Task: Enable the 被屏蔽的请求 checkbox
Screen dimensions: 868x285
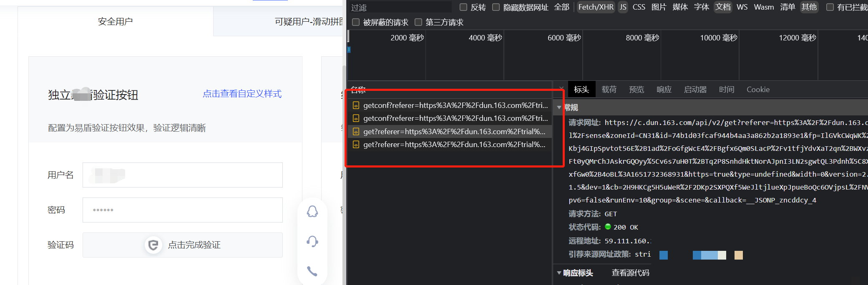Action: tap(356, 22)
